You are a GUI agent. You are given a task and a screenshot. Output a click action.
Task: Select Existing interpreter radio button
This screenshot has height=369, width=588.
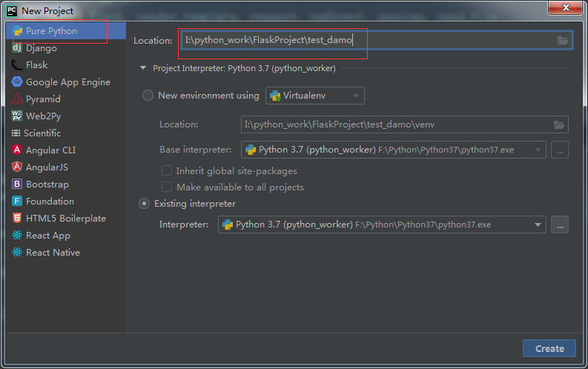144,204
